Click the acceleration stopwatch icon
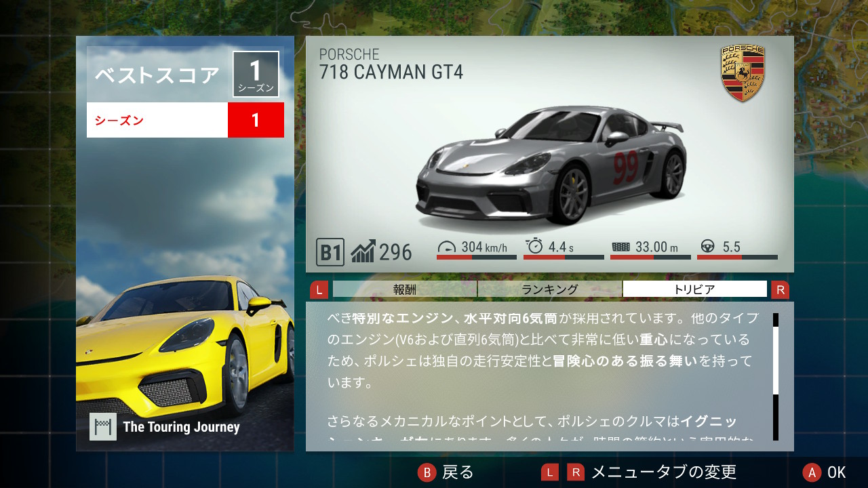 click(534, 246)
